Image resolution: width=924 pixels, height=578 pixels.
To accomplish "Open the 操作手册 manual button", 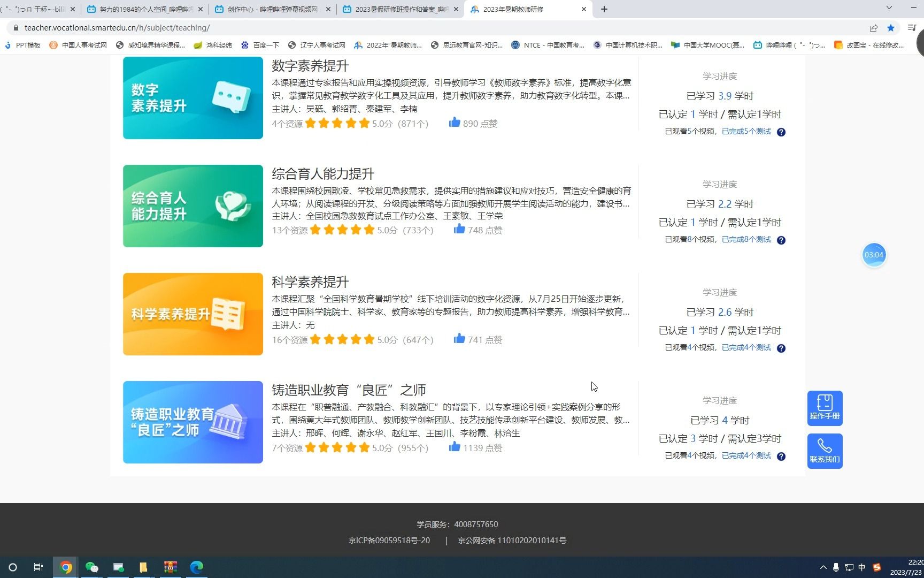I will click(825, 408).
